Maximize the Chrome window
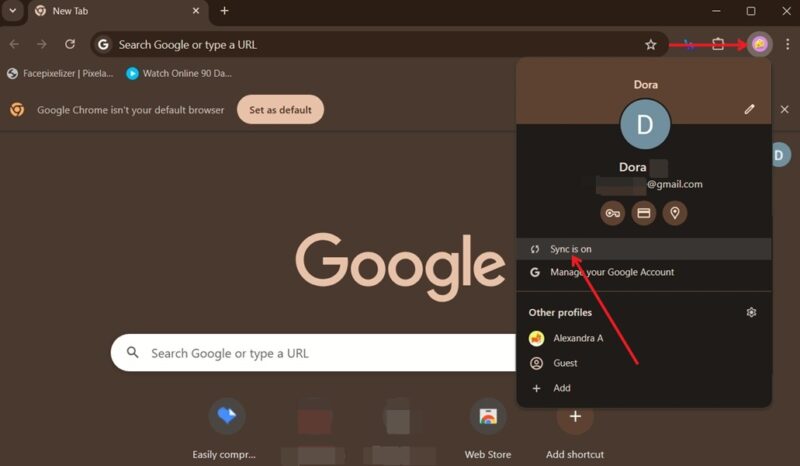 tap(751, 11)
